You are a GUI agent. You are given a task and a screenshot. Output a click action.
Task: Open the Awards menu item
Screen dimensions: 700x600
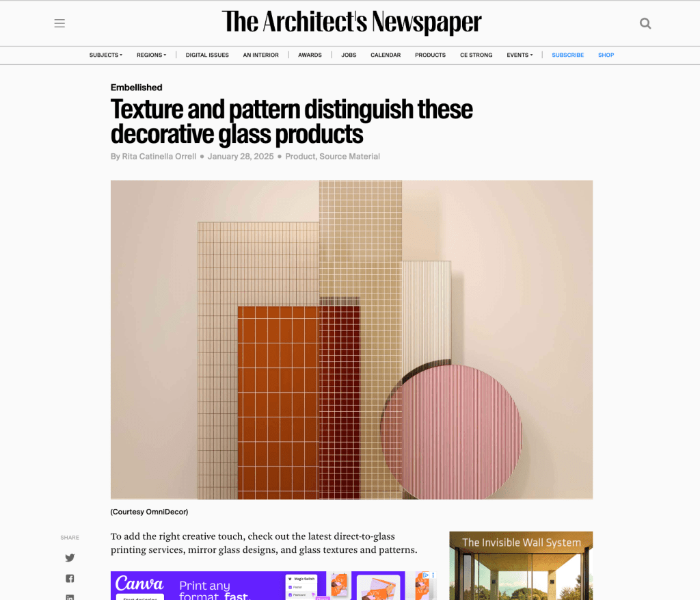[310, 55]
